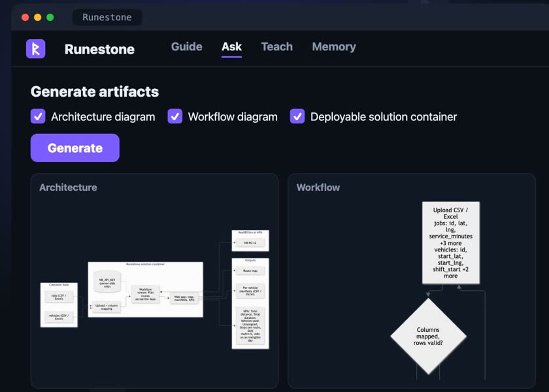This screenshot has width=549, height=392.
Task: Uncheck the Architecture diagram checkbox
Action: [38, 116]
